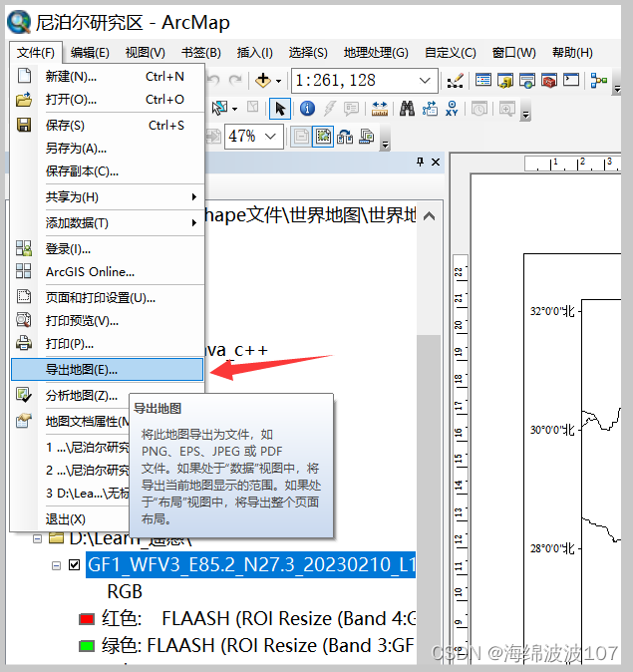
Task: Open the 编辑(E) menu
Action: click(90, 52)
